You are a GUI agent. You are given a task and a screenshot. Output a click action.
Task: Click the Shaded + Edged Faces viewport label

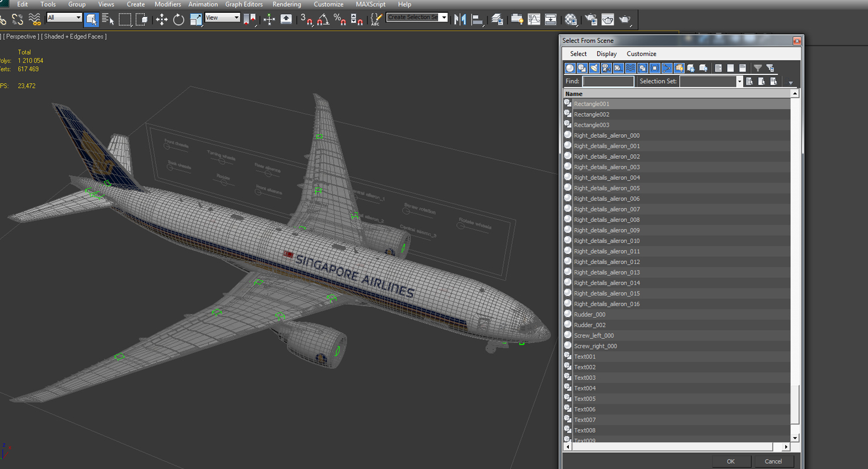[74, 36]
